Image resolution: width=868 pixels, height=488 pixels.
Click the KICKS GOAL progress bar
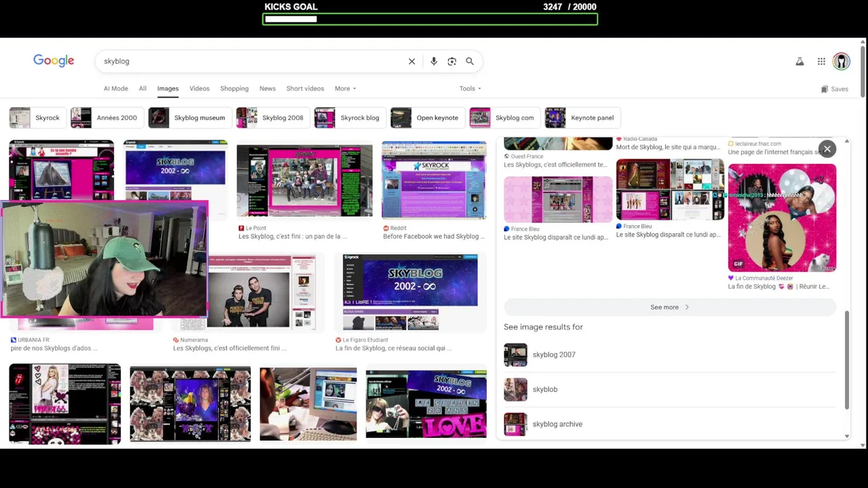coord(430,19)
